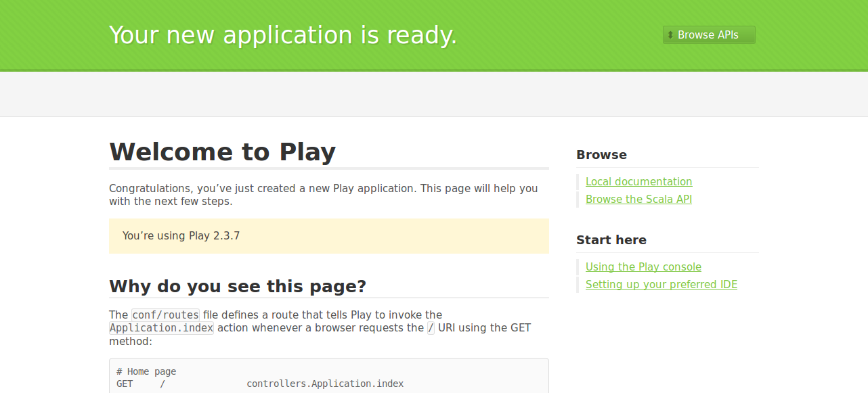The width and height of the screenshot is (868, 393).
Task: Click the Application.index inline code
Action: (x=161, y=328)
